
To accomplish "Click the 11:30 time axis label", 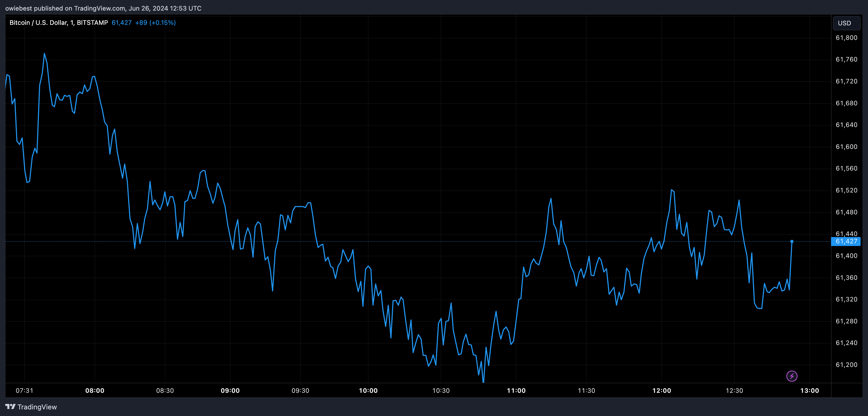I will (x=587, y=390).
